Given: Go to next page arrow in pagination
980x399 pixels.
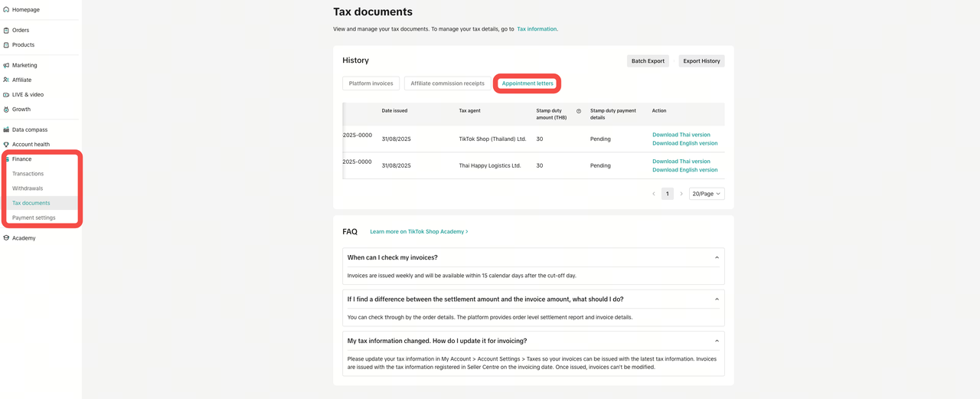Looking at the screenshot, I should pyautogui.click(x=681, y=194).
